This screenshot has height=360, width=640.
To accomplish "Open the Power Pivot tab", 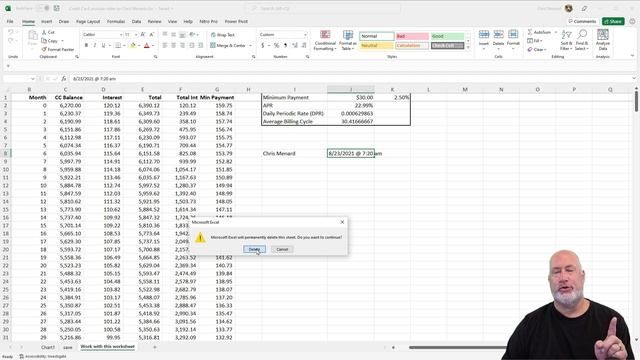I will pyautogui.click(x=236, y=21).
